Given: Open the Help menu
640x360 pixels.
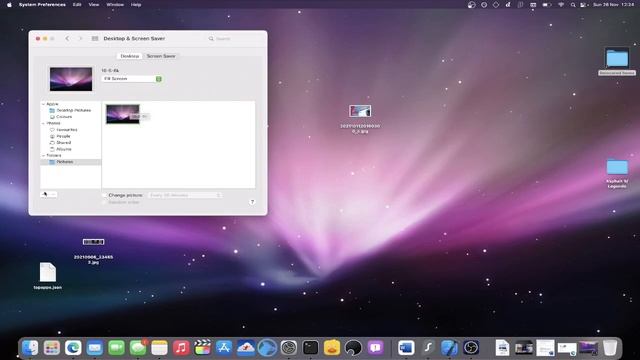Looking at the screenshot, I should click(136, 4).
